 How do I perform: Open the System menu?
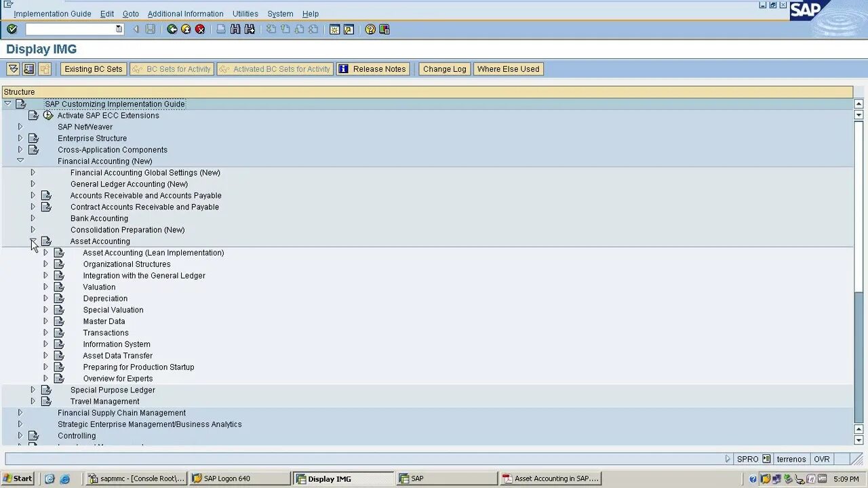280,14
